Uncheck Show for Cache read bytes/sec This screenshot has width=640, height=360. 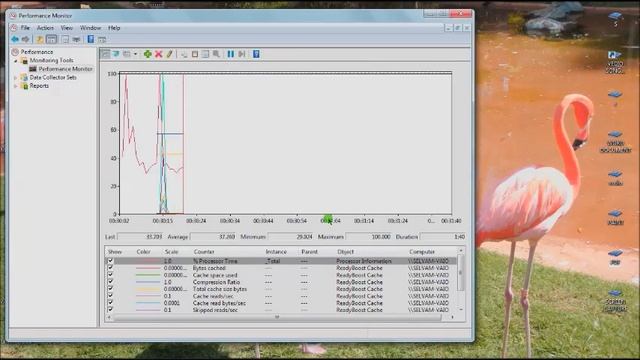pos(110,302)
